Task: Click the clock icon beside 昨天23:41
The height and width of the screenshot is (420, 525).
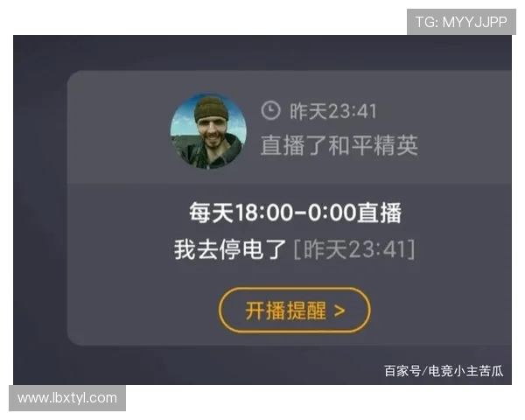Action: tap(270, 110)
